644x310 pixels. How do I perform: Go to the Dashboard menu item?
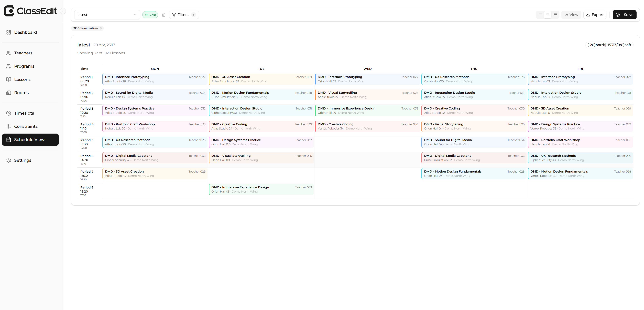(x=25, y=32)
